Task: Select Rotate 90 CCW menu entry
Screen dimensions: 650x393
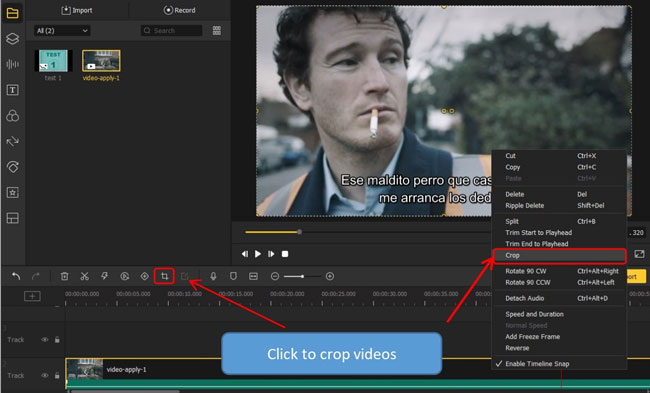Action: 559,282
